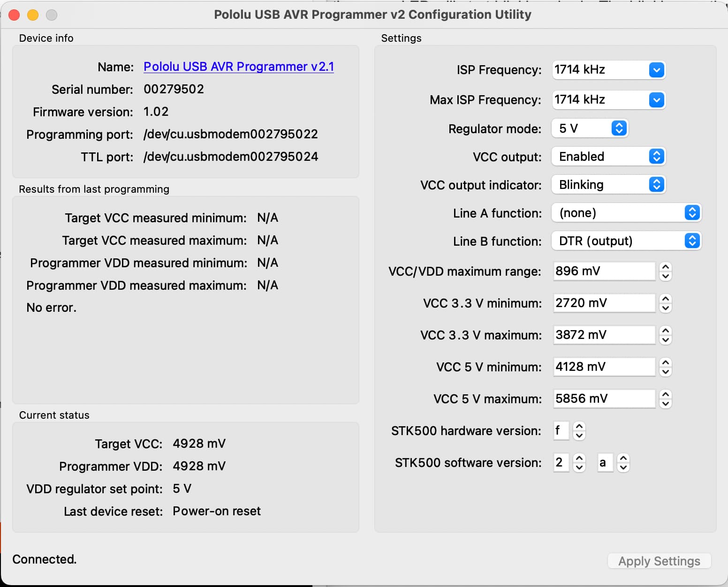Open the VCC output popup menu
728x587 pixels.
tap(608, 157)
